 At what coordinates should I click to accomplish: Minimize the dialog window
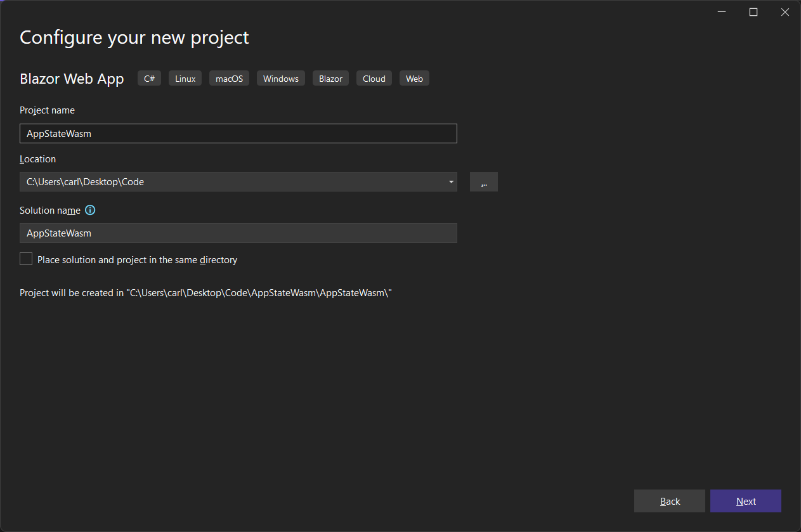[722, 12]
